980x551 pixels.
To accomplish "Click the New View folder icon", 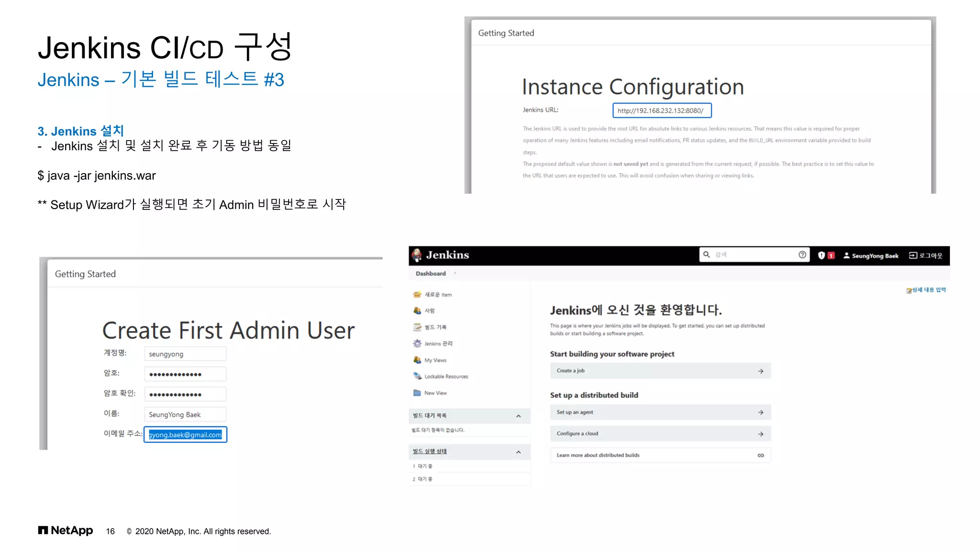I will pyautogui.click(x=417, y=393).
